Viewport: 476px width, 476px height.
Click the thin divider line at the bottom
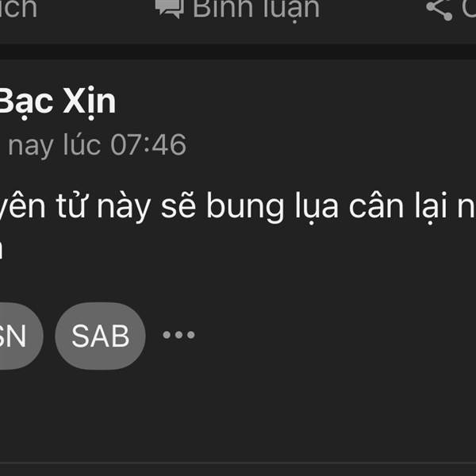(238, 463)
